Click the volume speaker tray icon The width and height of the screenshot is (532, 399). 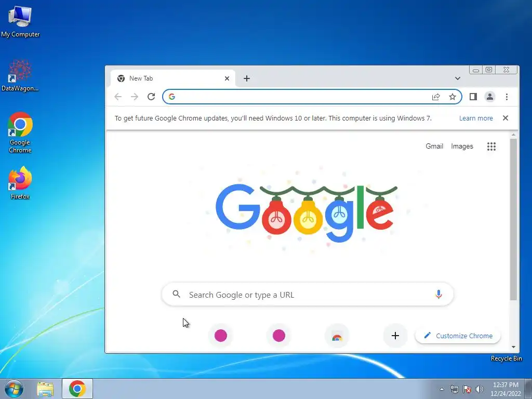(480, 389)
